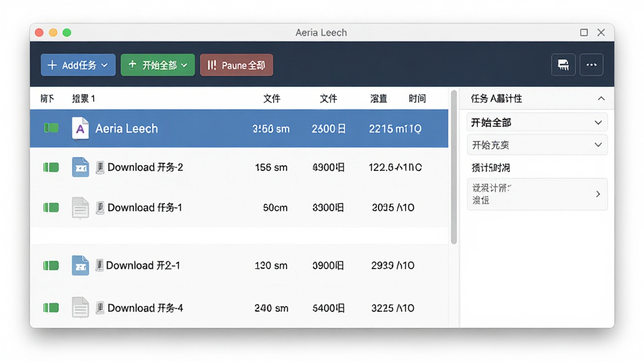Click the gray document icon of Download 开务-4
644x362 pixels.
[80, 307]
